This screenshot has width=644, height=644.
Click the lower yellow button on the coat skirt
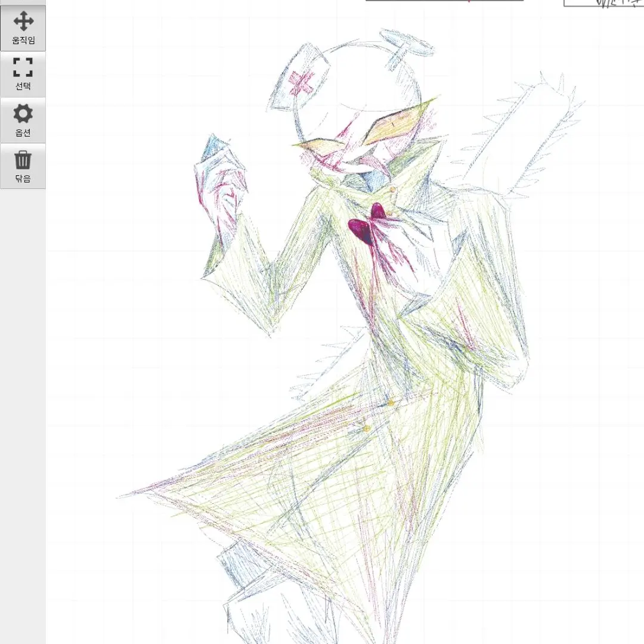pos(366,428)
